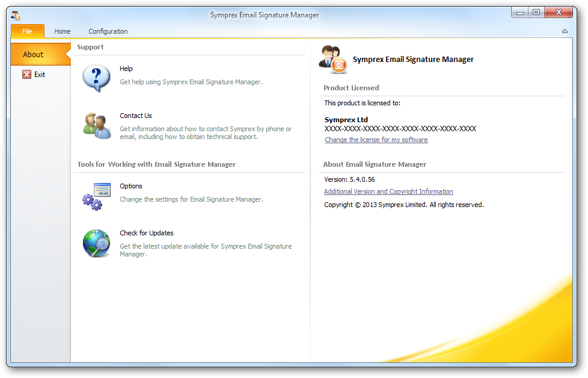Click the Copyright 2013 Symprex Limited text
The height and width of the screenshot is (378, 588).
[x=404, y=205]
